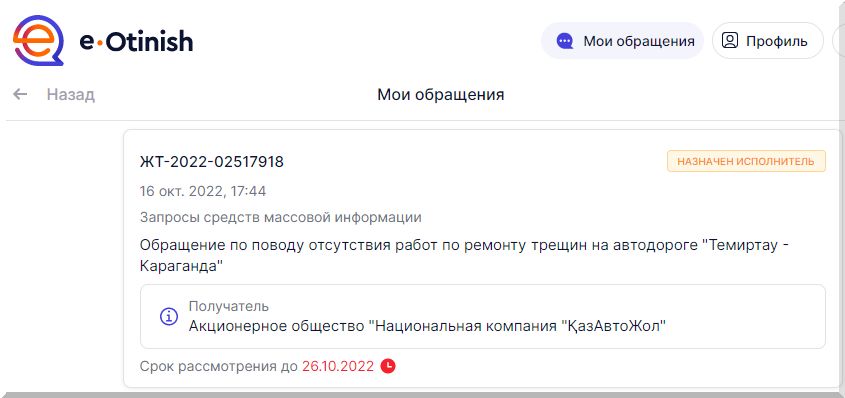Screen dimensions: 845x398
Task: Click the info icon next to Получатель
Action: [169, 316]
